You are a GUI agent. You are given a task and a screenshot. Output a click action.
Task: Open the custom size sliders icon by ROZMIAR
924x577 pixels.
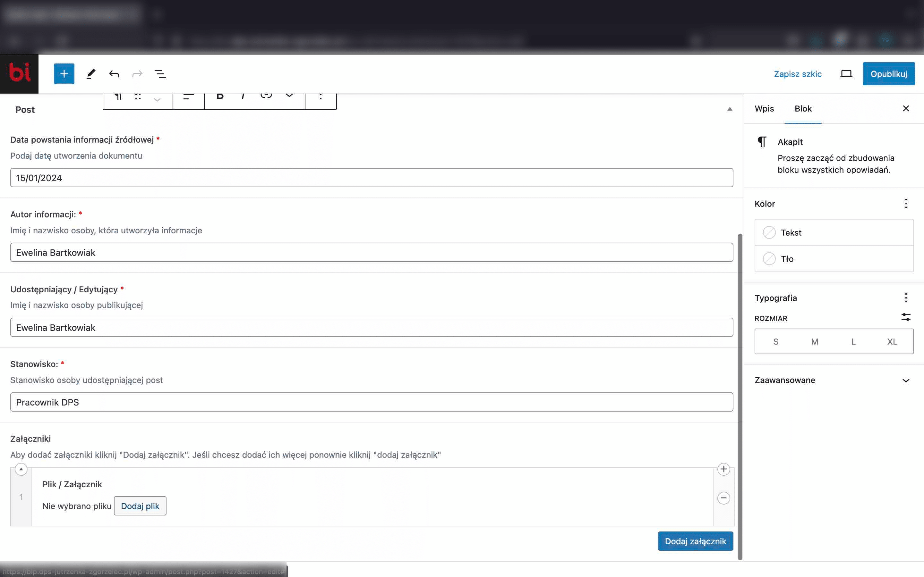[906, 317]
